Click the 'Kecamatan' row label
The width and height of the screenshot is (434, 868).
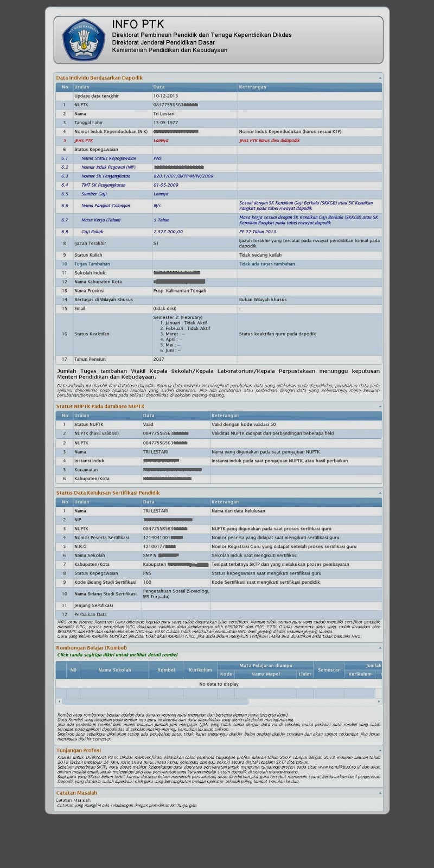(x=86, y=470)
